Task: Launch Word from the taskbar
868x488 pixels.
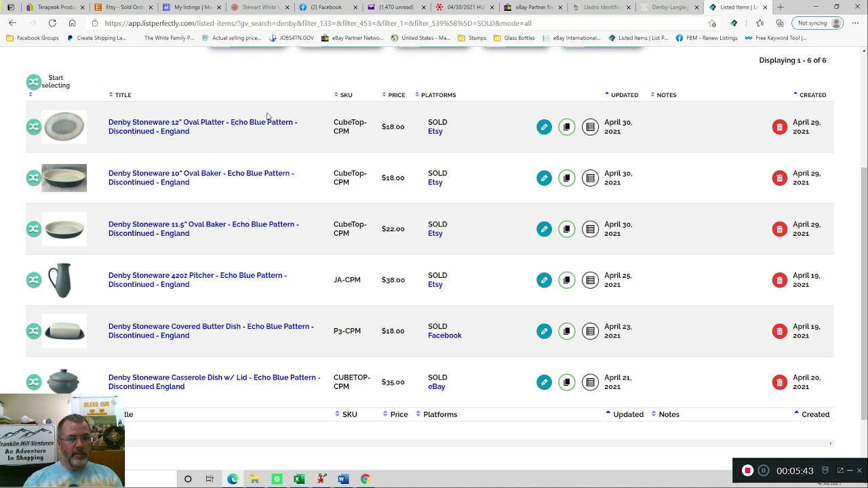Action: 343,479
